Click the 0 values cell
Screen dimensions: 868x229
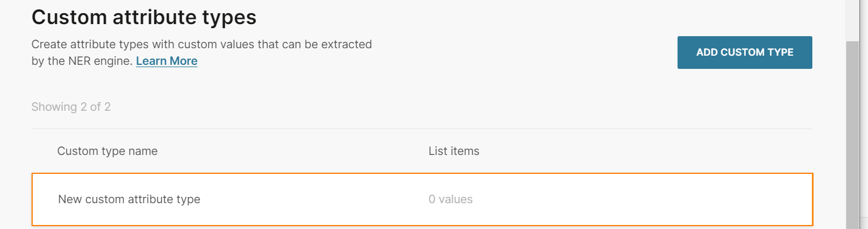(450, 199)
